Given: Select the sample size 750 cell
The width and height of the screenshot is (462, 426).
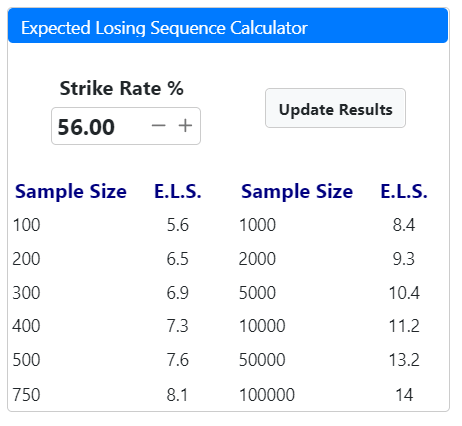Looking at the screenshot, I should tap(26, 395).
